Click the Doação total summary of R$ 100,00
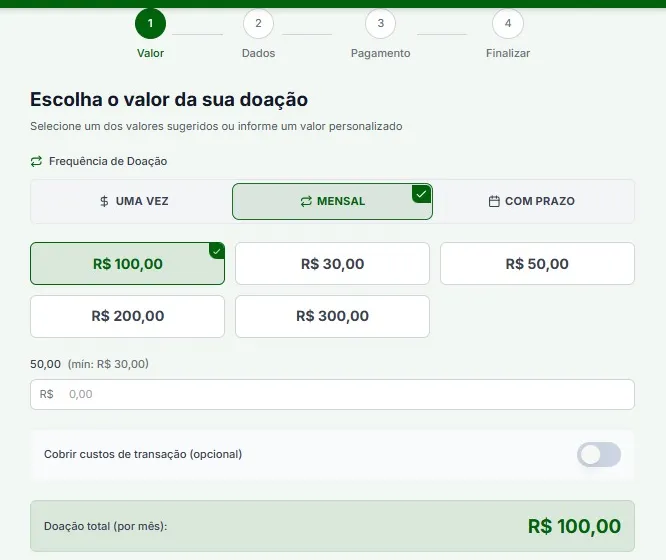Viewport: 666px width, 560px height. [x=332, y=526]
